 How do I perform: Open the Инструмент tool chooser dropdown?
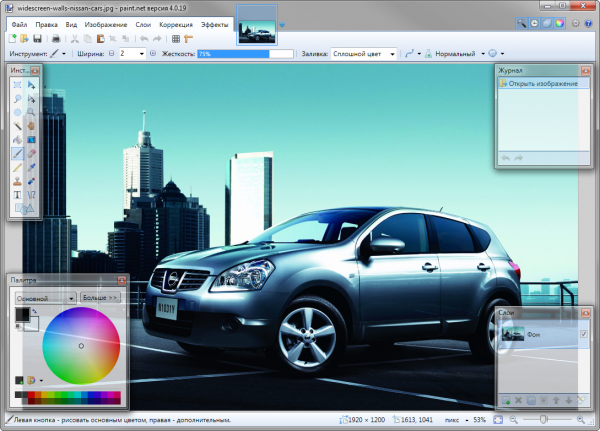pos(58,54)
